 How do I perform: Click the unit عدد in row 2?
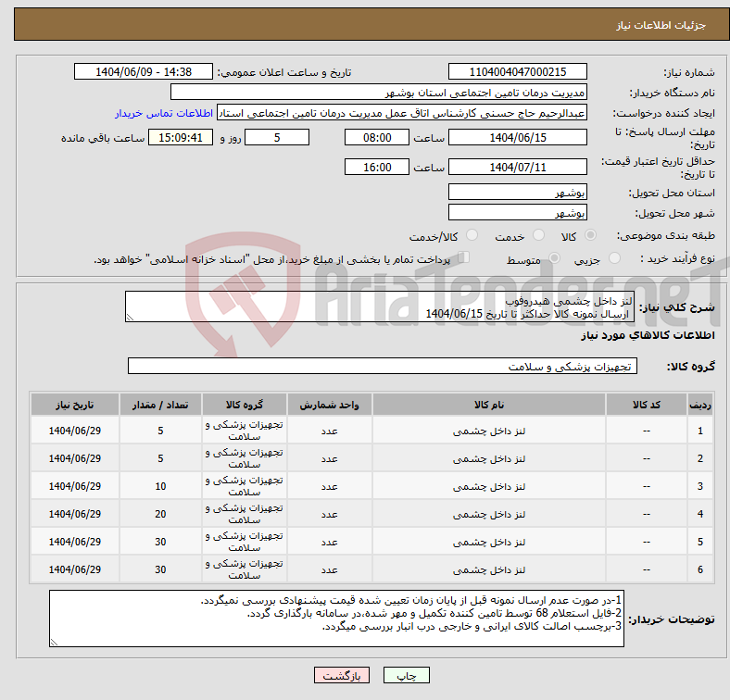(329, 459)
